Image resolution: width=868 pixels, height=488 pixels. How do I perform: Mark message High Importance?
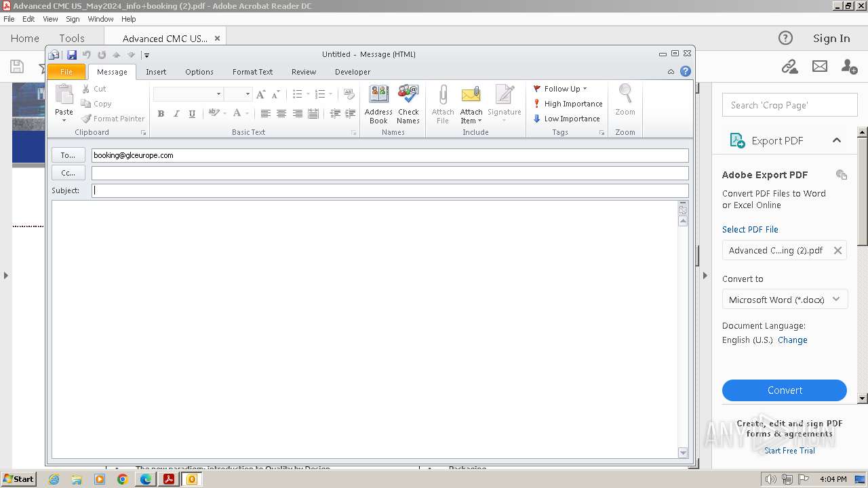pyautogui.click(x=568, y=104)
